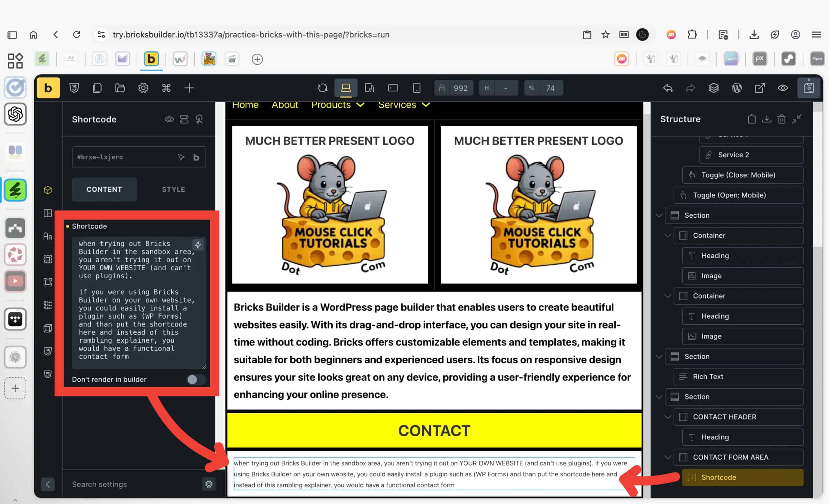Image resolution: width=829 pixels, height=504 pixels.
Task: Click dynamic data lightning icon in shortcode
Action: [x=198, y=245]
